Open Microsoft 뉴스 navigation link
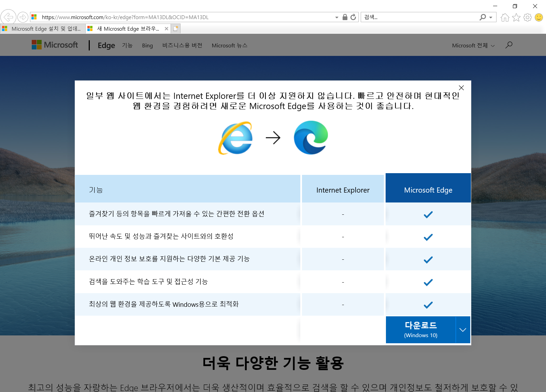Image resolution: width=546 pixels, height=392 pixels. click(x=229, y=45)
